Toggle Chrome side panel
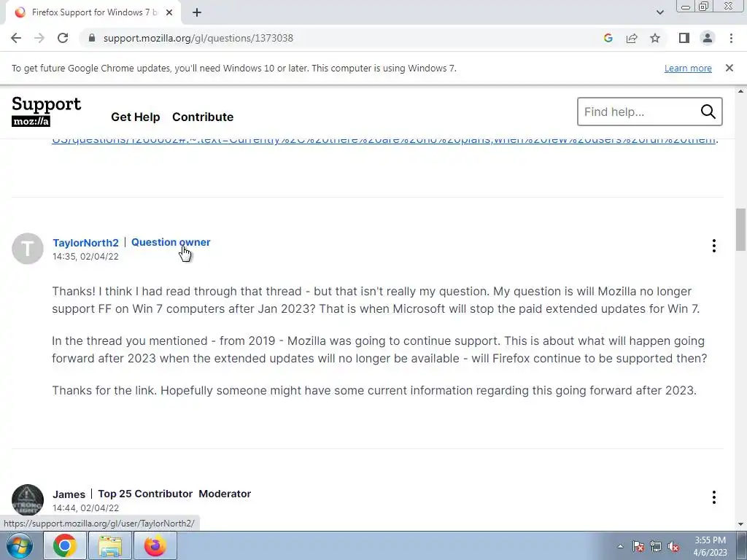Image resolution: width=747 pixels, height=560 pixels. 684,38
